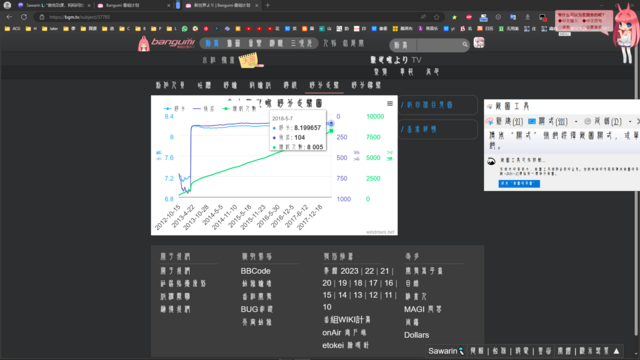The height and width of the screenshot is (360, 640).
Task: Toggle blue score series in legend
Action: click(x=175, y=109)
